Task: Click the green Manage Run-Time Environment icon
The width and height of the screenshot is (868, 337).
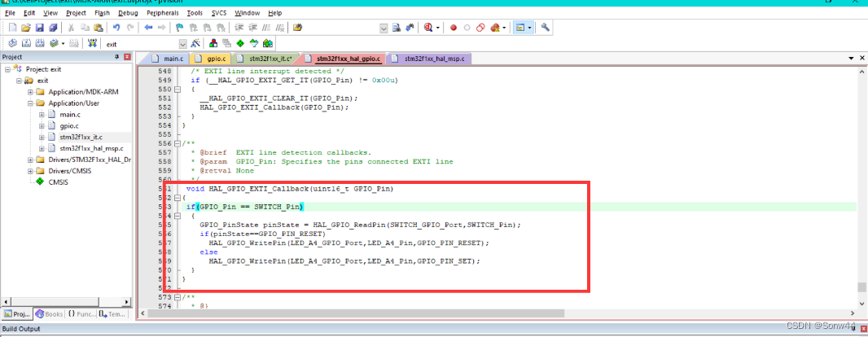Action: click(x=240, y=43)
